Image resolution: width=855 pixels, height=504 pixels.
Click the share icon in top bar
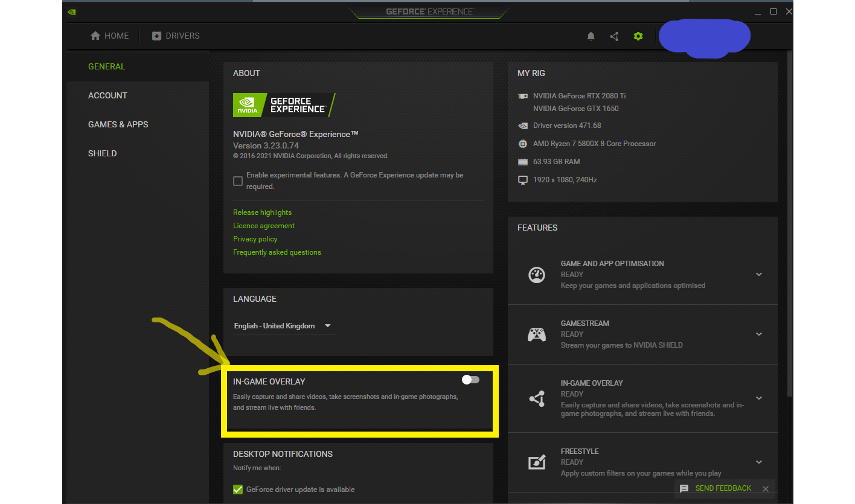614,36
